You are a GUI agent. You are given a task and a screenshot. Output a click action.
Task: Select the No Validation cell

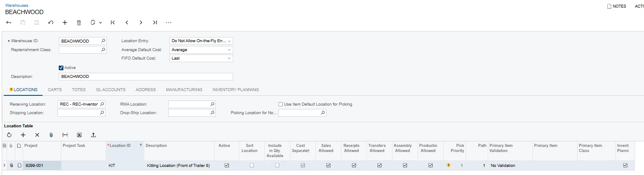point(510,165)
